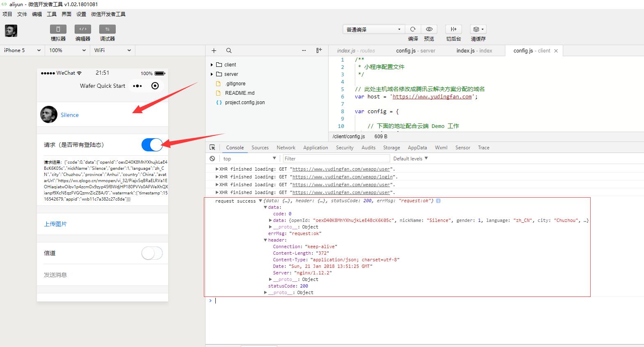Collapse the header object in console
Viewport: 644px width, 347px height.
coord(265,240)
